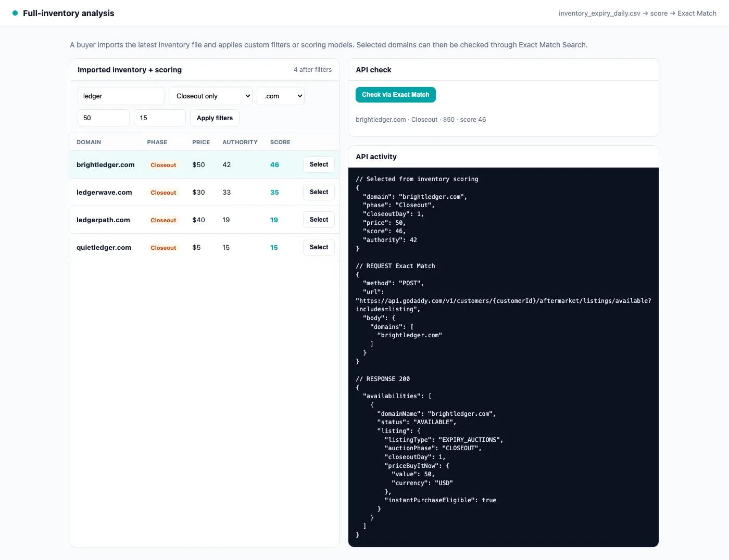Click the Apply filters button
The width and height of the screenshot is (729, 560).
coord(215,118)
